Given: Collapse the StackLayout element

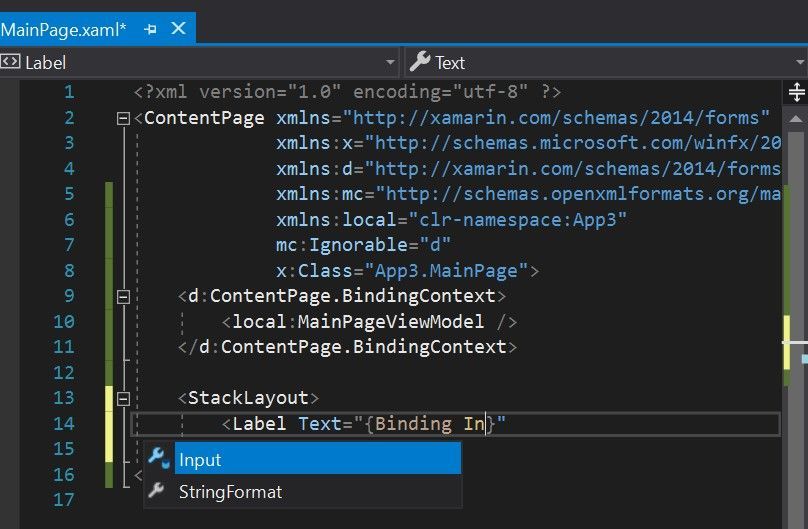Looking at the screenshot, I should [x=123, y=398].
